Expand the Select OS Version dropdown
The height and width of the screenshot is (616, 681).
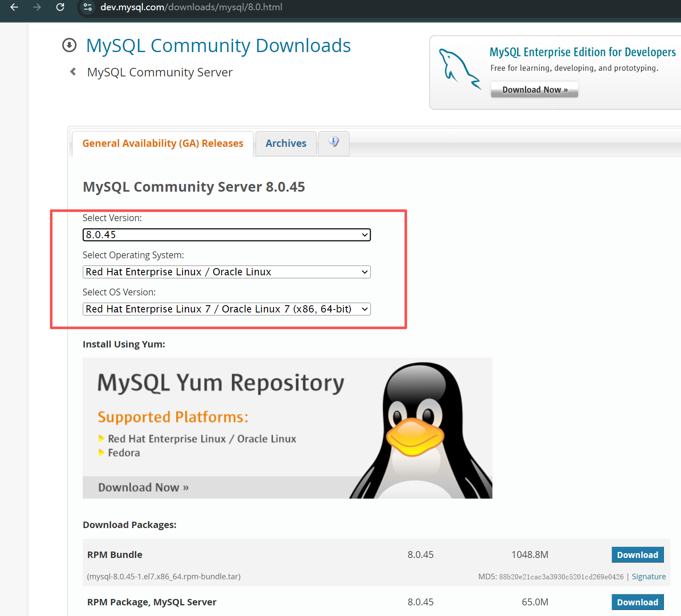tap(227, 309)
